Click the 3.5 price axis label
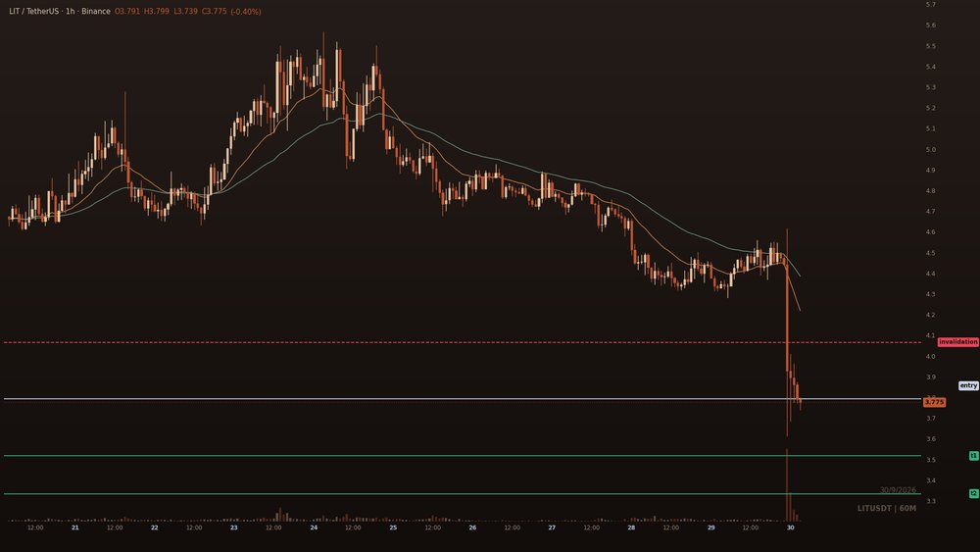980x552 pixels. (931, 460)
